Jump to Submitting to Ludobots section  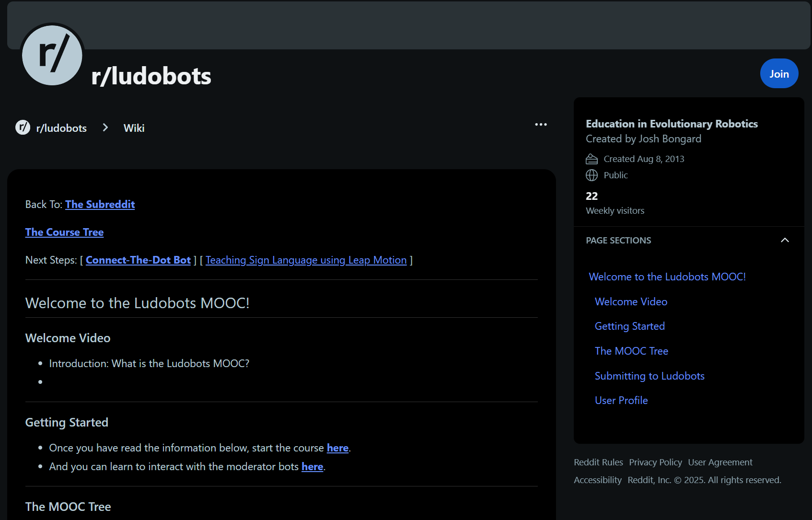point(650,376)
